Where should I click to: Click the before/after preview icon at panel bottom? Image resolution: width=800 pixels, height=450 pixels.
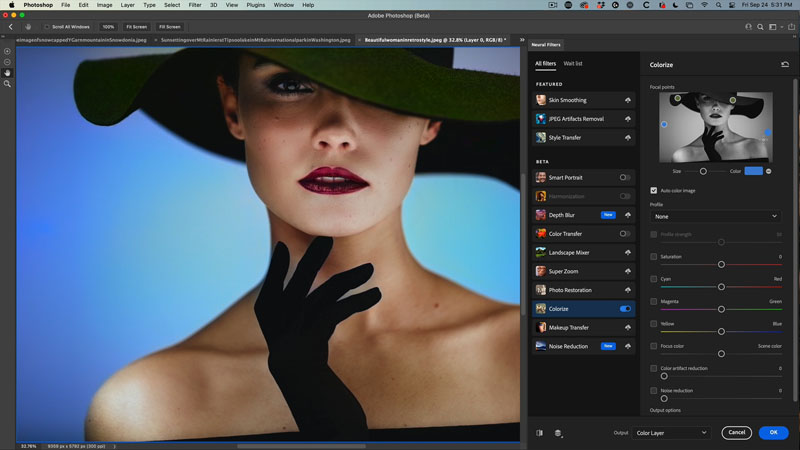click(x=539, y=433)
